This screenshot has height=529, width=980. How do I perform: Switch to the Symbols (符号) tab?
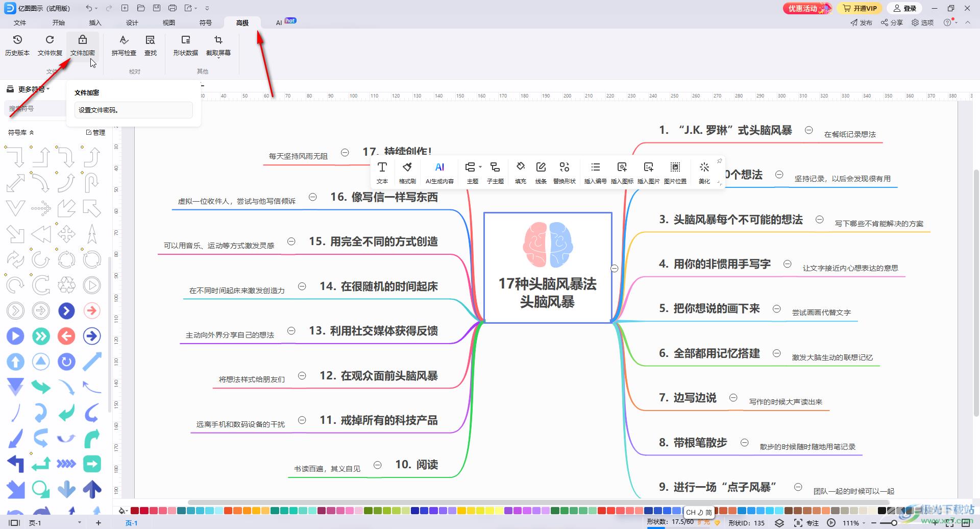tap(205, 22)
